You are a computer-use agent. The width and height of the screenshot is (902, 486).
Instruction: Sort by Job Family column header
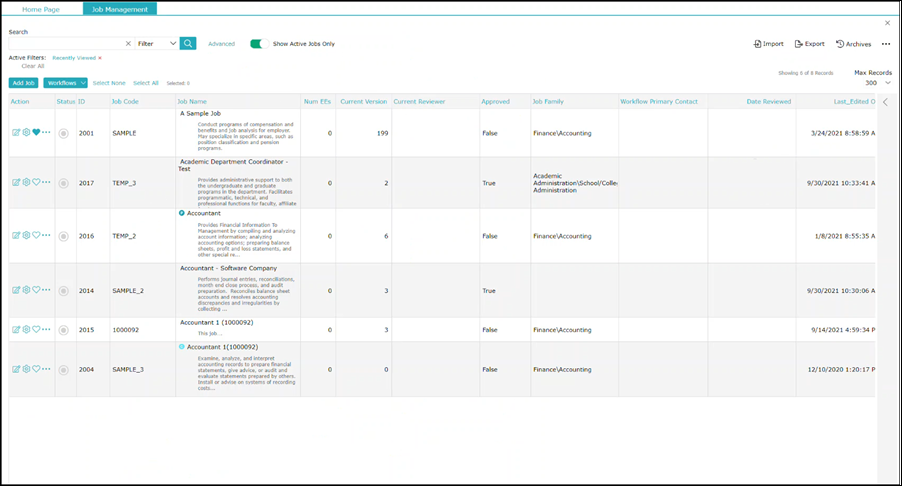point(548,102)
